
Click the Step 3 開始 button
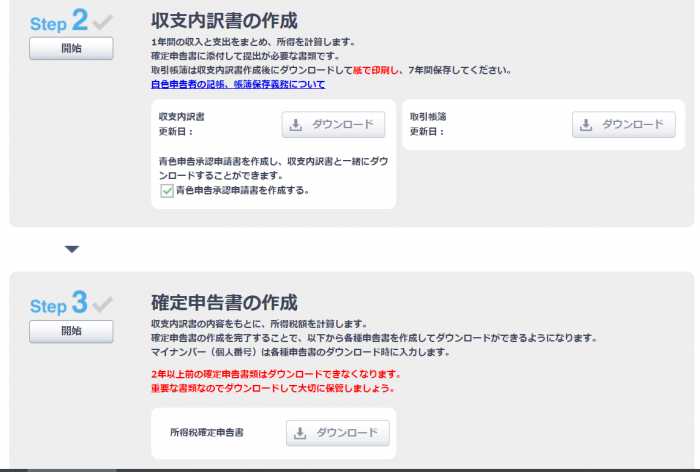click(71, 331)
